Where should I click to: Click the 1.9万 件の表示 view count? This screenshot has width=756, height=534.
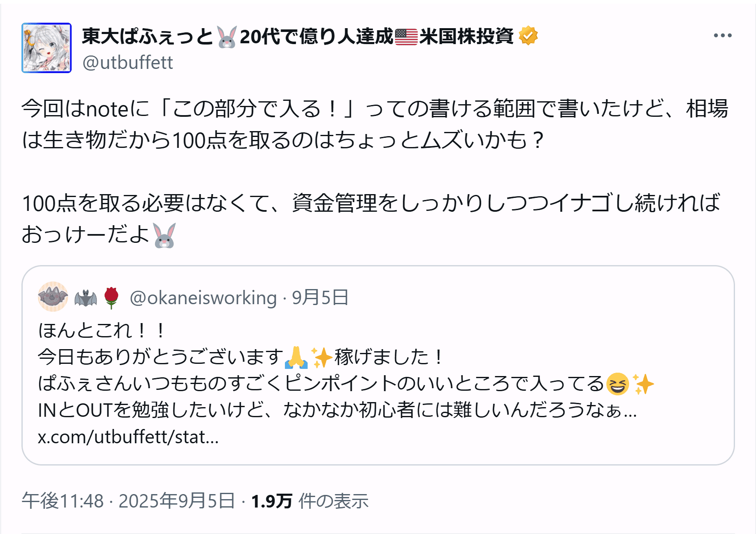click(x=310, y=501)
